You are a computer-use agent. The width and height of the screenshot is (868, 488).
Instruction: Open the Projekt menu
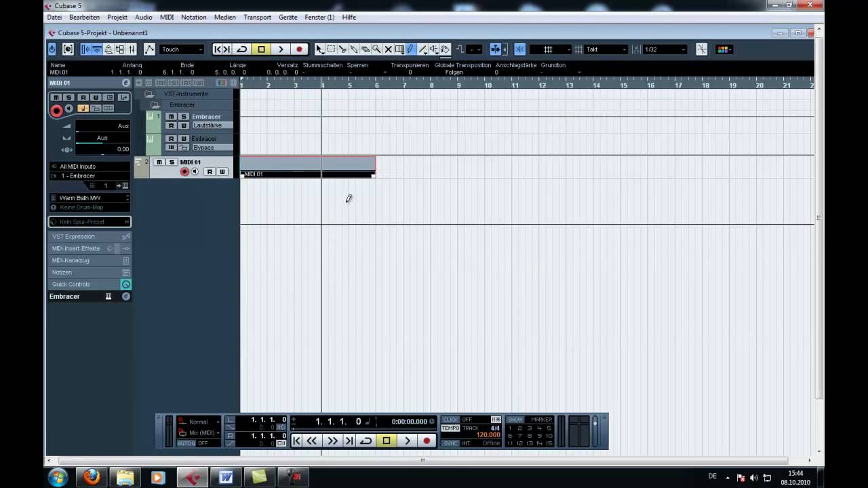pyautogui.click(x=117, y=17)
